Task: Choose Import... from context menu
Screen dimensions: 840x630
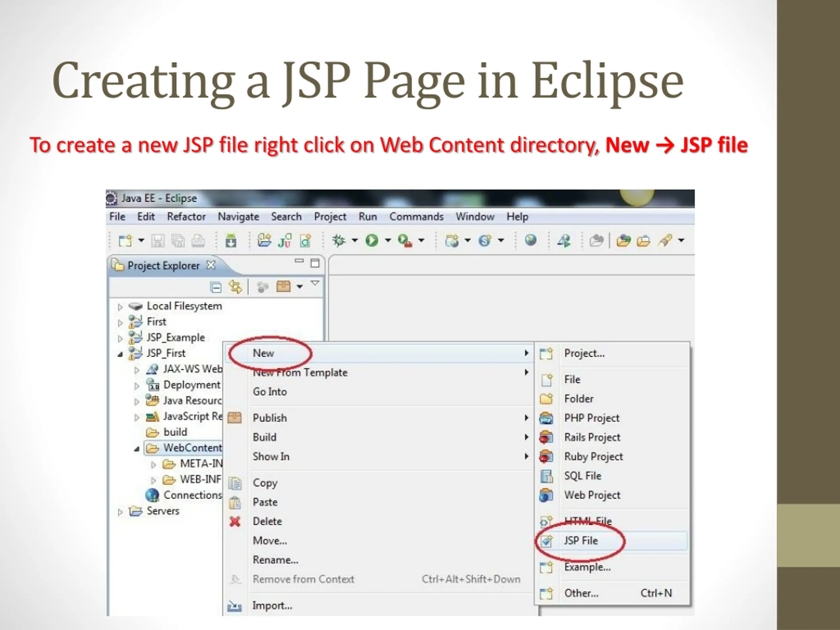Action: click(x=380, y=605)
